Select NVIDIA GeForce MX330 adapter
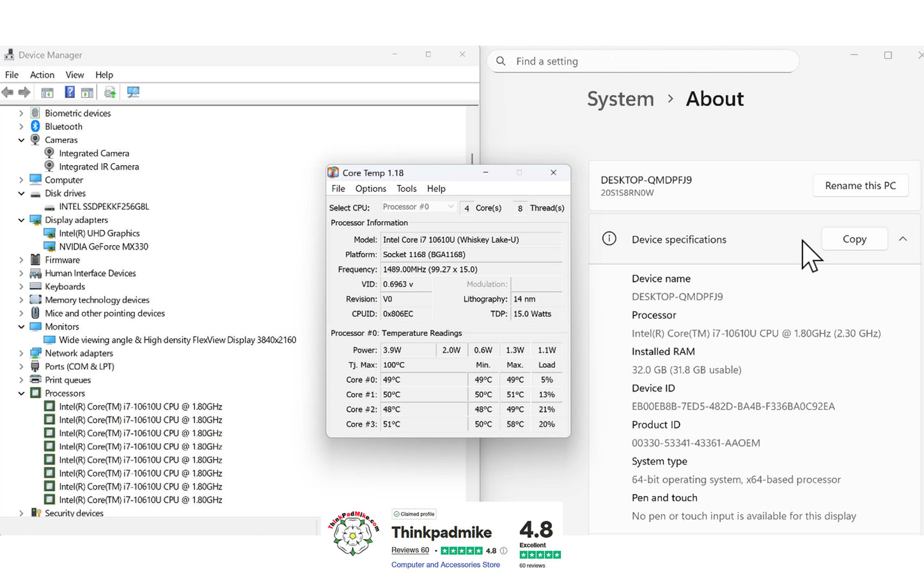924x581 pixels. click(104, 247)
